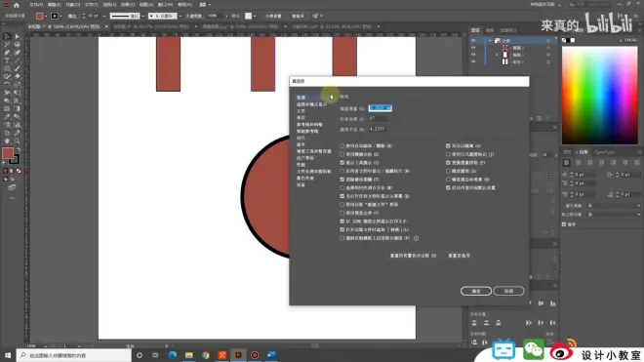
Task: Toggle 缩放描边和效果 checkbox
Action: coord(448,180)
